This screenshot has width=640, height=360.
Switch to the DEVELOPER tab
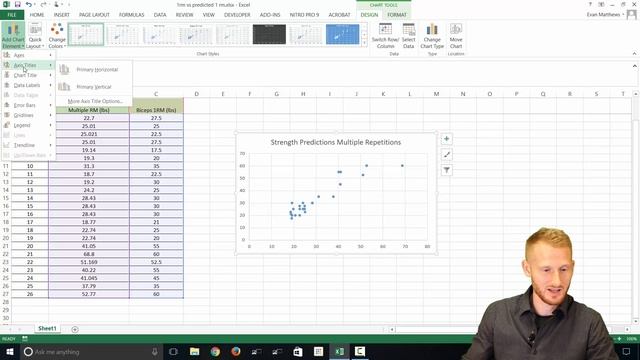tap(237, 15)
